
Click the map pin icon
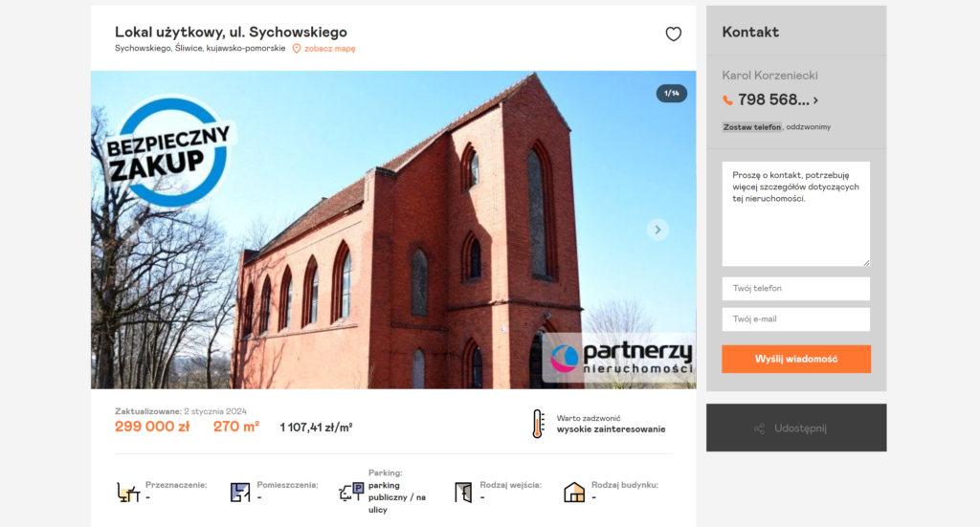click(x=297, y=49)
